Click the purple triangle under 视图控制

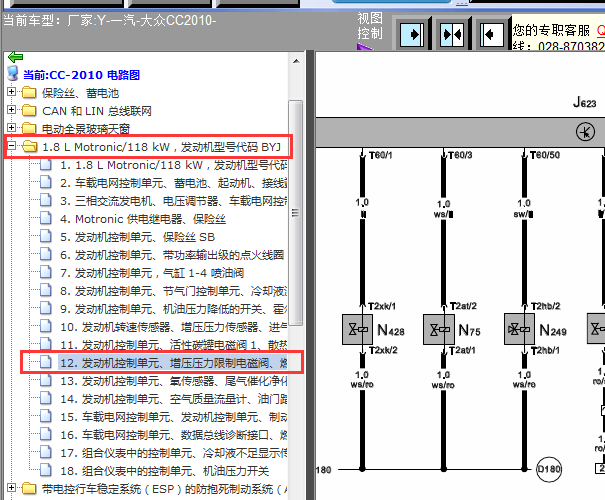(x=365, y=47)
